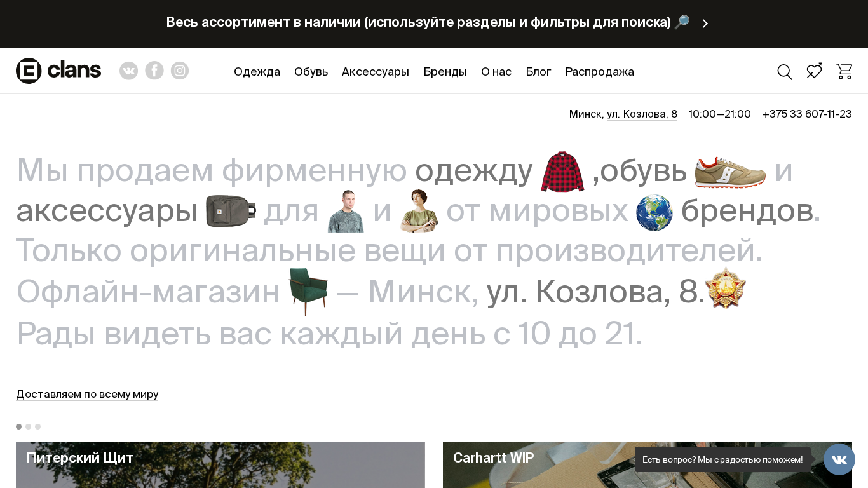868x488 pixels.
Task: Open the Бренды menu item
Action: click(x=445, y=72)
